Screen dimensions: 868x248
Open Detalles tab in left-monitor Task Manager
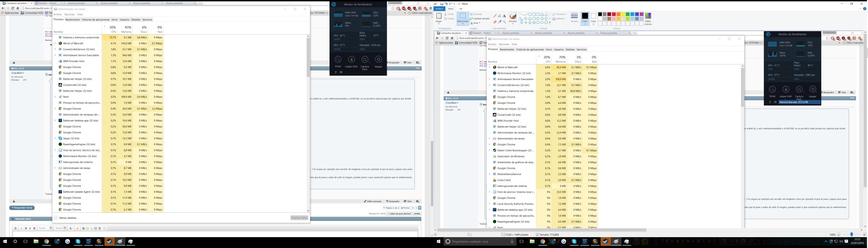(136, 20)
